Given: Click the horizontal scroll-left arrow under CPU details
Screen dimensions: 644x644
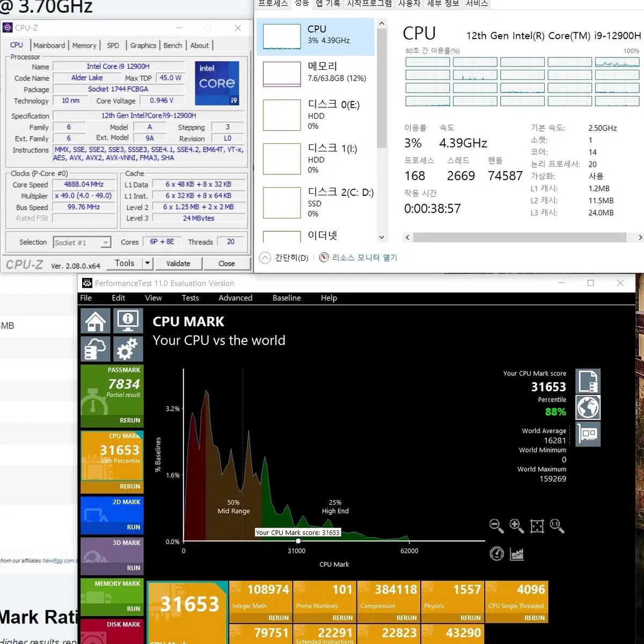Looking at the screenshot, I should (407, 237).
